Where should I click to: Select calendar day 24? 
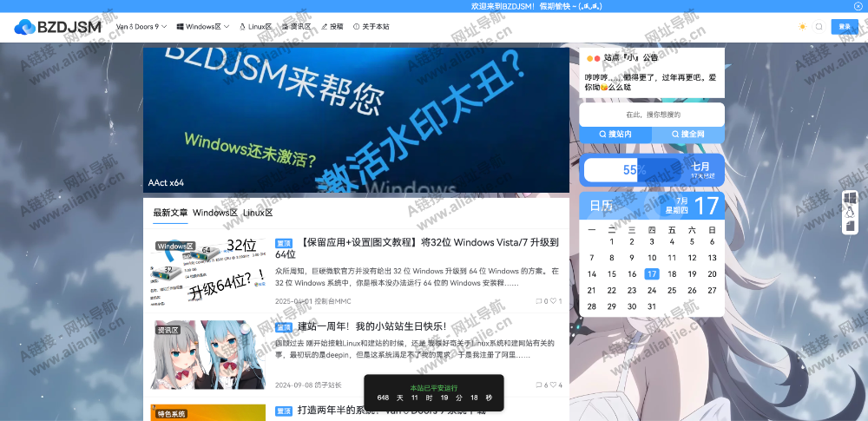pyautogui.click(x=652, y=290)
